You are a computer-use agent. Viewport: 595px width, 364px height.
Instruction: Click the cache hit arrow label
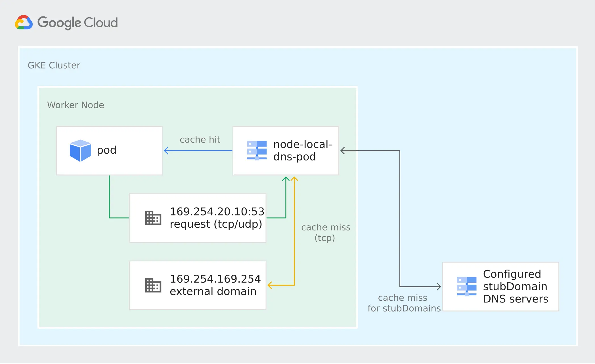pyautogui.click(x=200, y=139)
